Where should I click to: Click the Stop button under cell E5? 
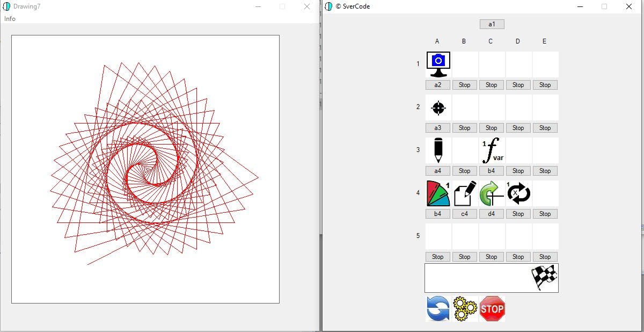[x=545, y=257]
